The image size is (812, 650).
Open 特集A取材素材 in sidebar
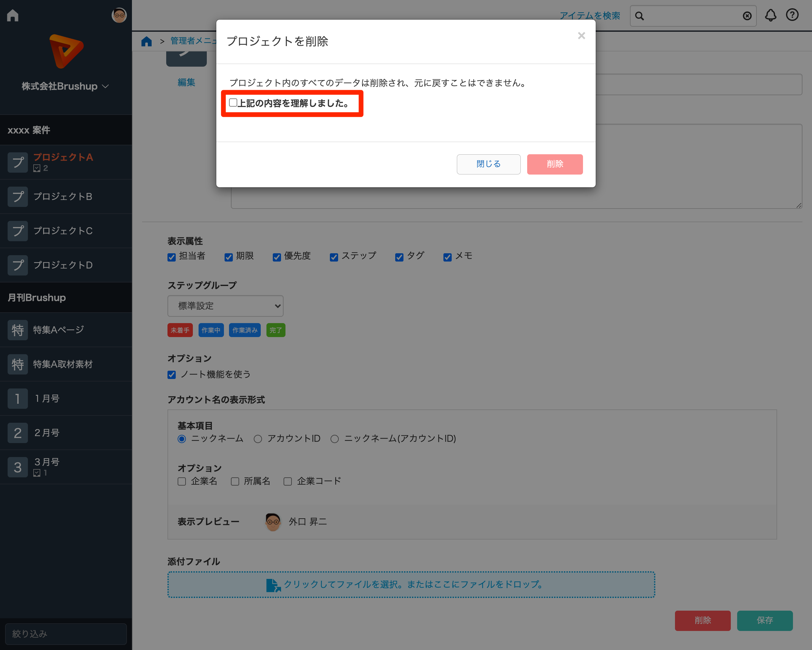pos(66,364)
